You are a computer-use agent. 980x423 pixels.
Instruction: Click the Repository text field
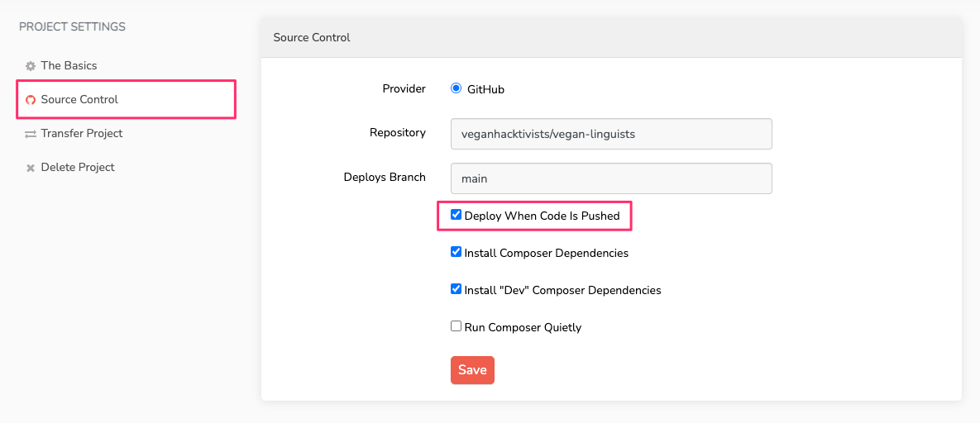pos(610,134)
